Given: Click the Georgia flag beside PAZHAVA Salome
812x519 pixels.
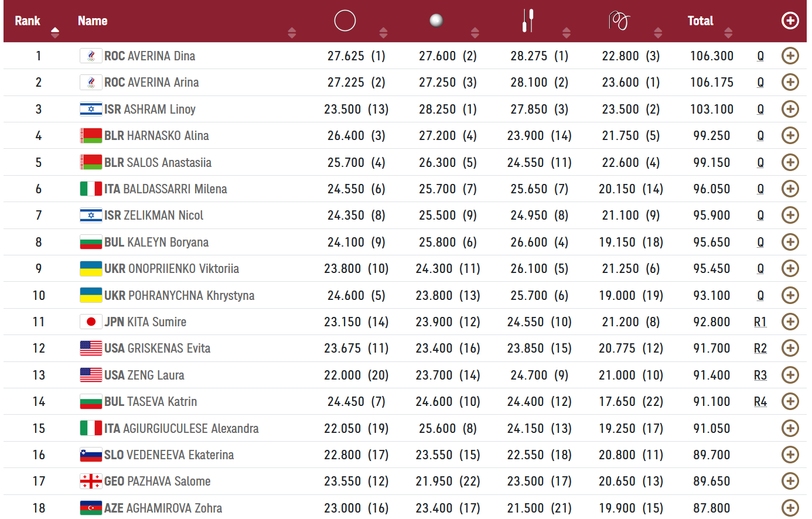Looking at the screenshot, I should click(x=91, y=482).
